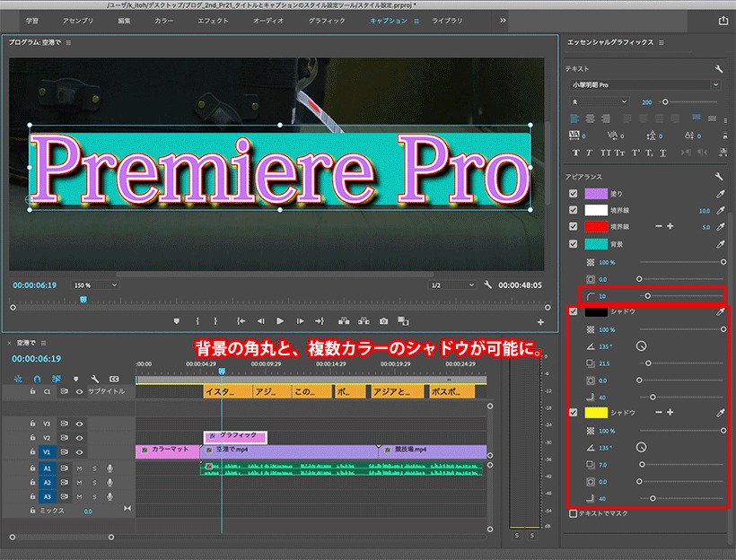Go to In point button
Image resolution: width=736 pixels, height=560 pixels.
tap(241, 321)
